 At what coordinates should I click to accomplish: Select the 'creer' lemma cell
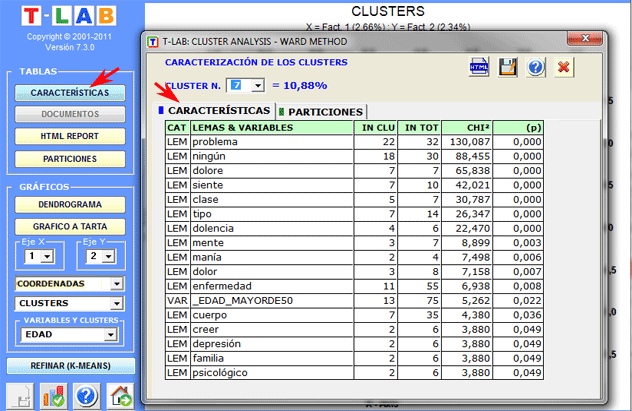[x=272, y=330]
